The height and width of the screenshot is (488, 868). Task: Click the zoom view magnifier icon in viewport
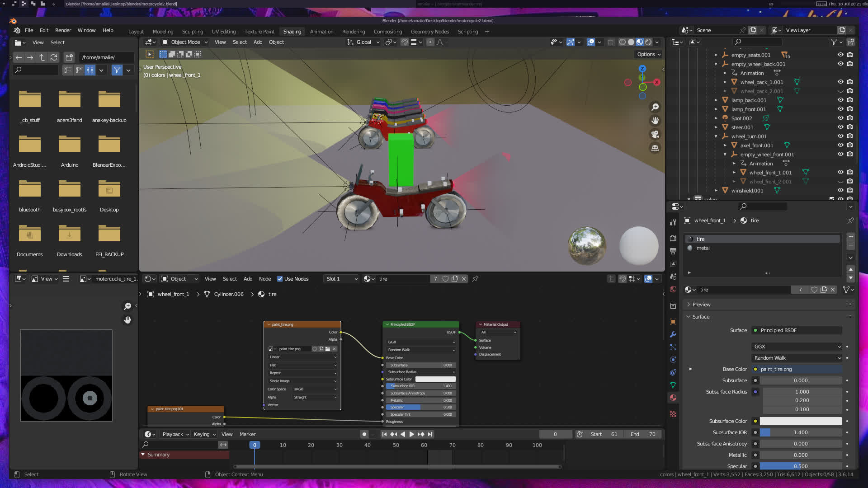tap(655, 107)
